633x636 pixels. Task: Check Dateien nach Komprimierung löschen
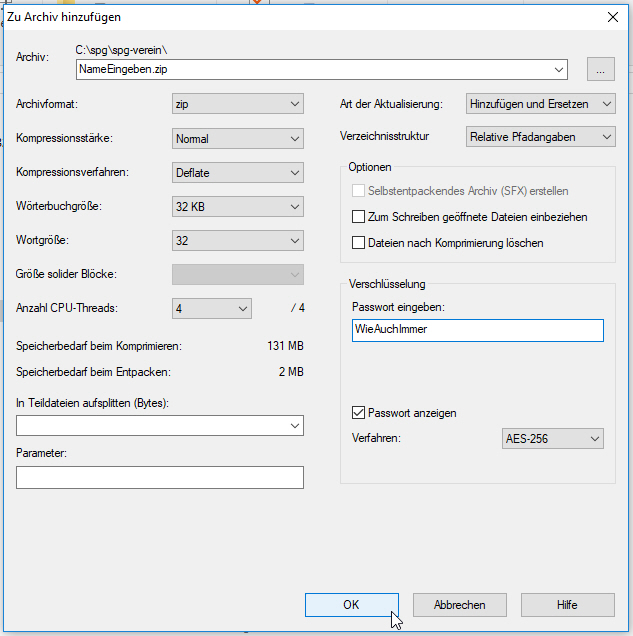(359, 243)
